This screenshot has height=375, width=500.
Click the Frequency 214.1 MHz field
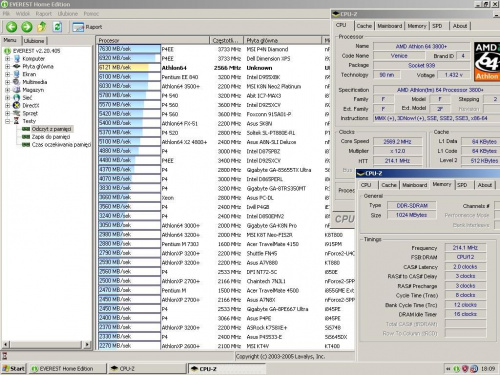coord(465,248)
